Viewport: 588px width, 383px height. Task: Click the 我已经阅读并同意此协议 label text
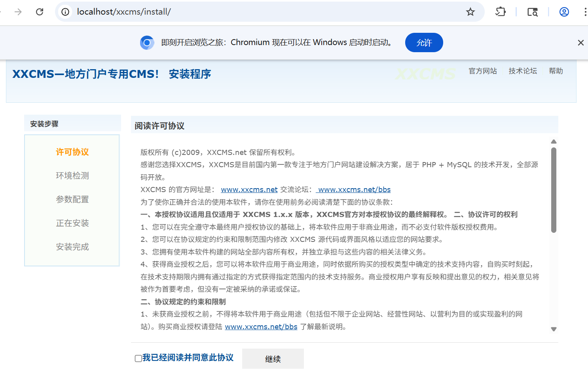pyautogui.click(x=188, y=358)
